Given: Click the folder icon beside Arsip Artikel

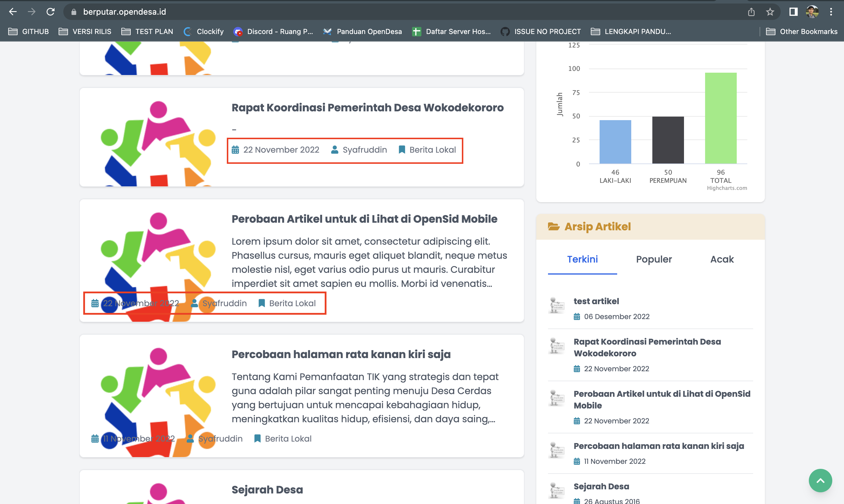Looking at the screenshot, I should [553, 226].
